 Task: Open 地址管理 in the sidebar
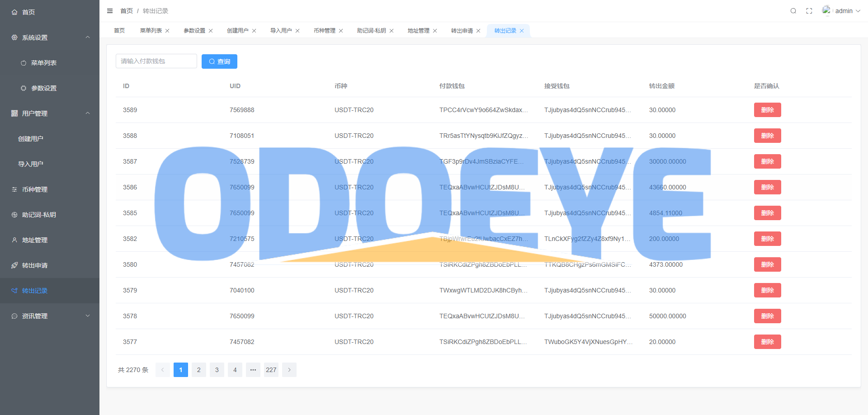[x=50, y=240]
